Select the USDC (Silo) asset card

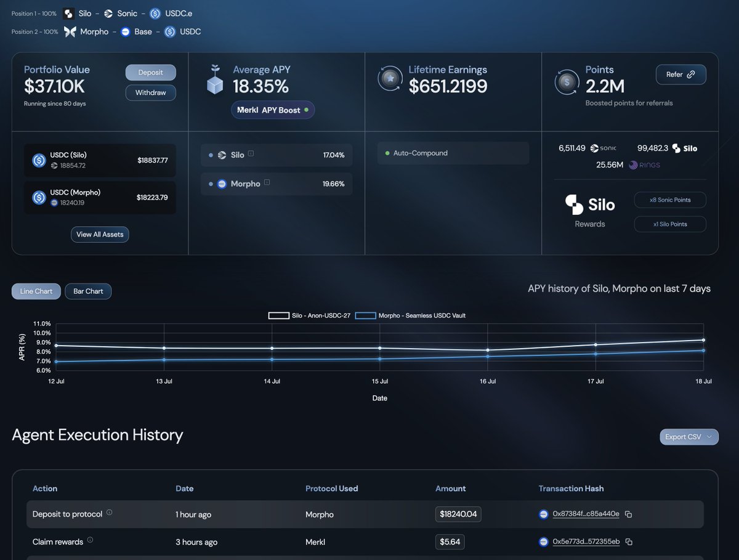[x=100, y=160]
